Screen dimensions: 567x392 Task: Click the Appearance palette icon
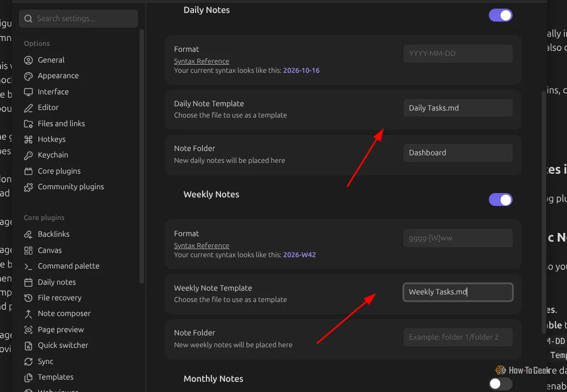coord(28,76)
